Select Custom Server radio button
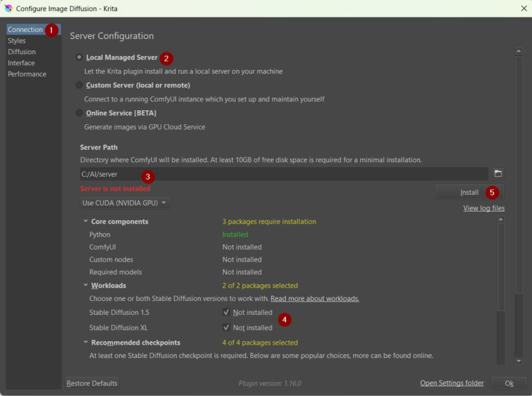The height and width of the screenshot is (396, 532). point(79,85)
